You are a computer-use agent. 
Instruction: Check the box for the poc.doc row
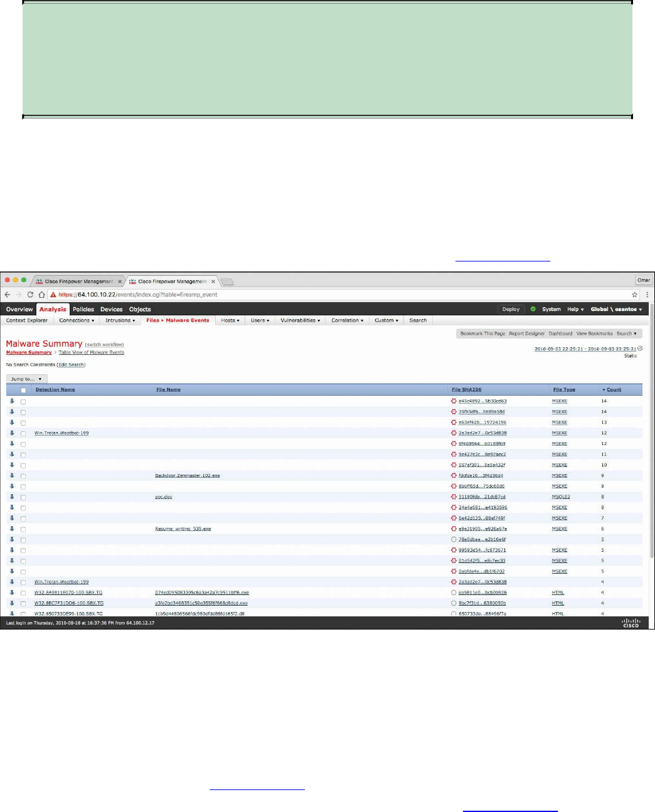pyautogui.click(x=23, y=497)
